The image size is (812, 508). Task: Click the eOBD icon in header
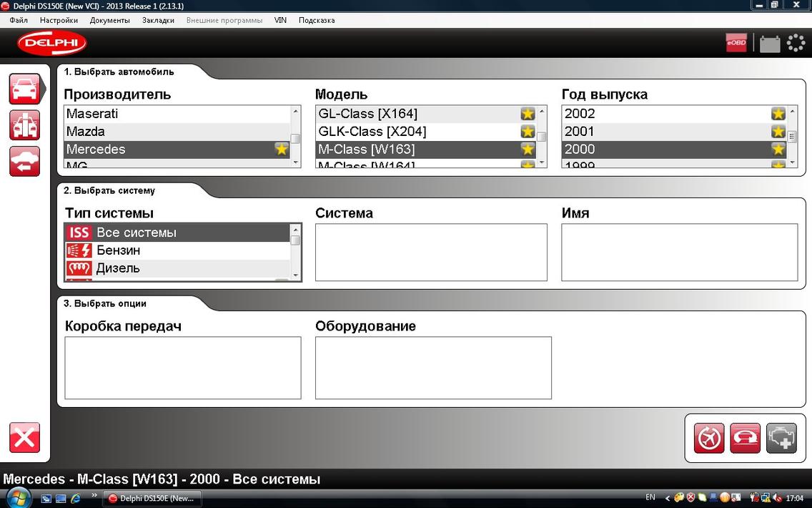pyautogui.click(x=736, y=42)
